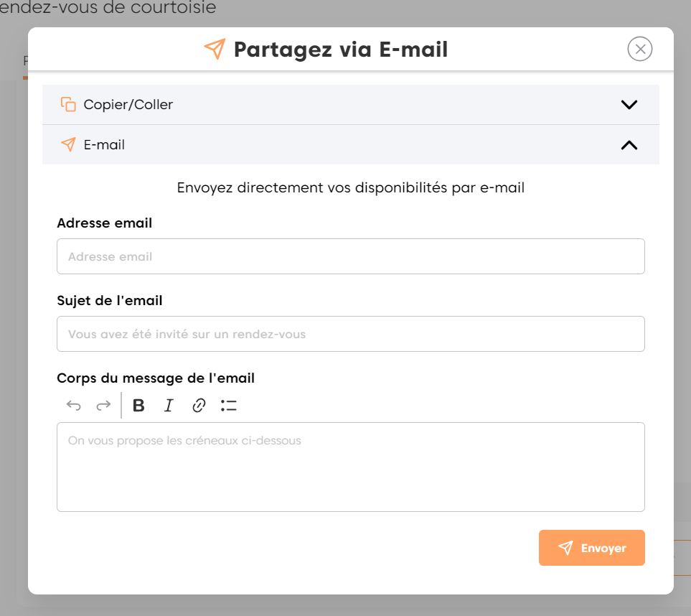Focus the Adresse email input field
The height and width of the screenshot is (616, 691).
tap(350, 256)
